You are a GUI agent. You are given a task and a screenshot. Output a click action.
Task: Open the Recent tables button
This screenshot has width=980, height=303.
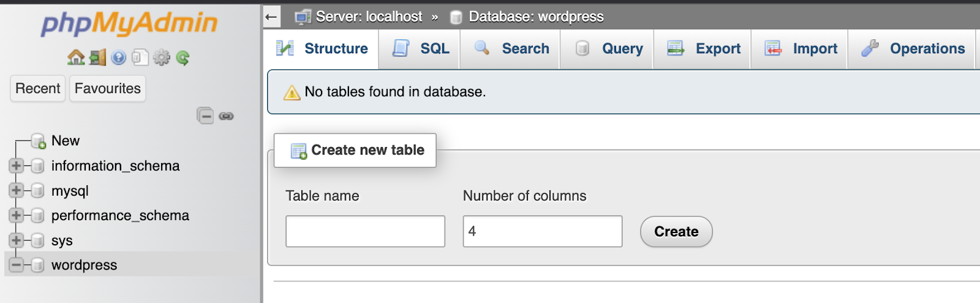click(37, 88)
